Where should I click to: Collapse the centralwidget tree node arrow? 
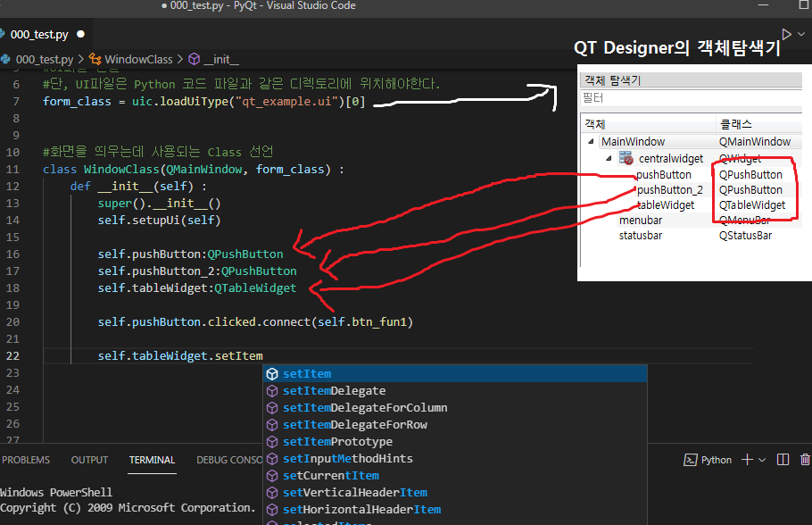(609, 158)
